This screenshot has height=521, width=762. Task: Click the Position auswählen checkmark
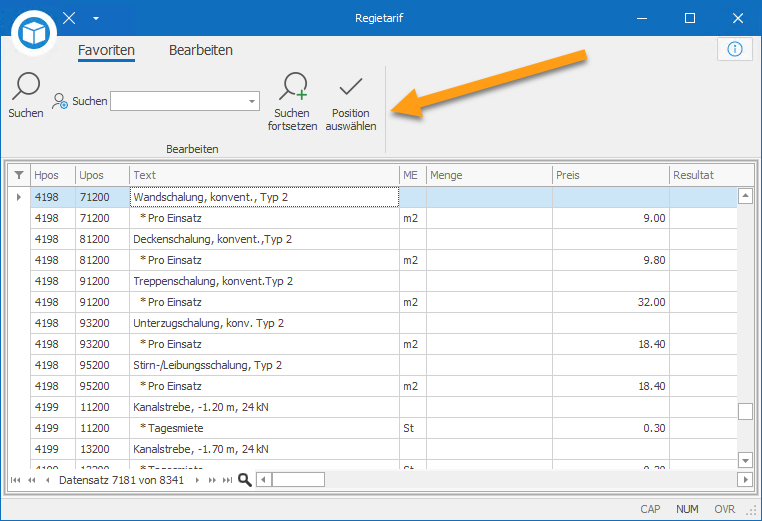[x=350, y=87]
